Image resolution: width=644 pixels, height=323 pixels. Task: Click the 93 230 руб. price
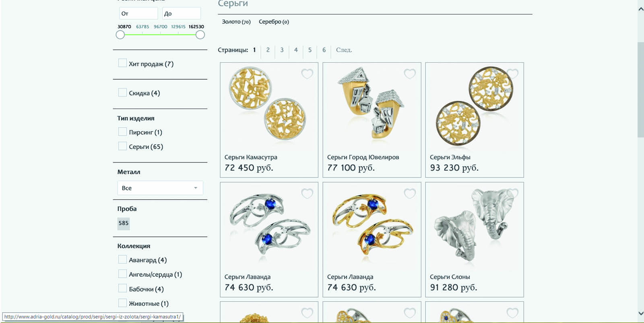[x=454, y=168]
